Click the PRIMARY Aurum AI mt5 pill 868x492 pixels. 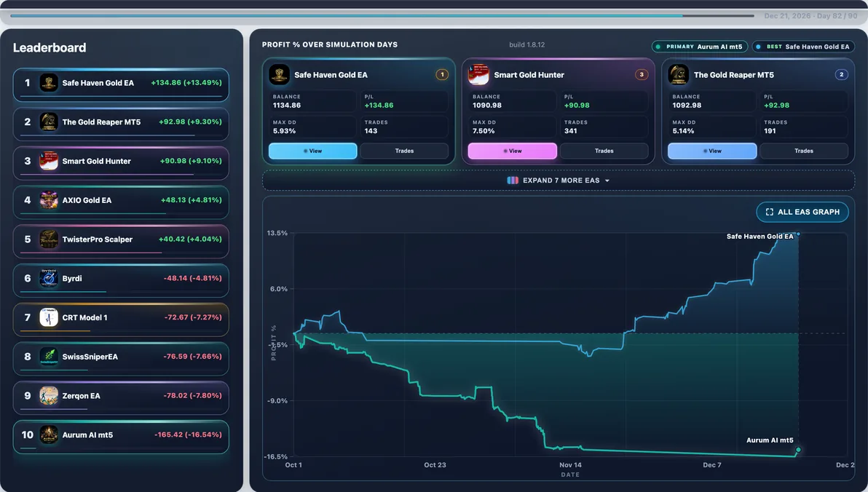coord(700,47)
